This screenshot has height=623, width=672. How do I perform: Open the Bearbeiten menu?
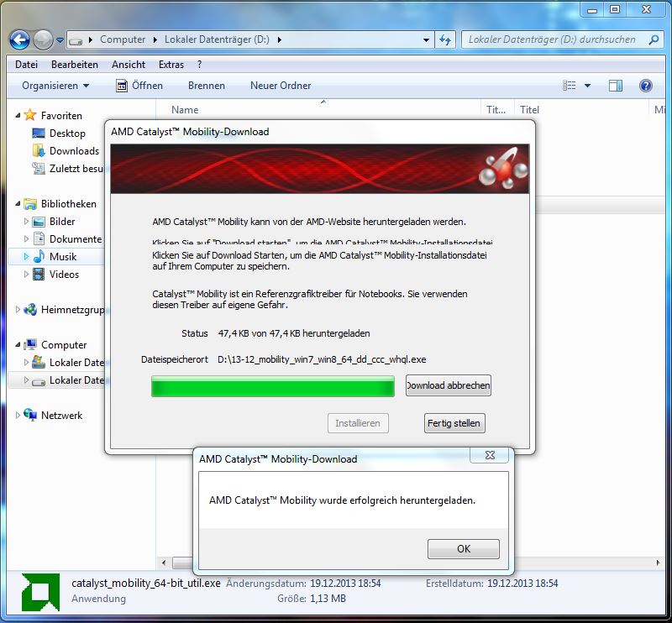[x=75, y=65]
